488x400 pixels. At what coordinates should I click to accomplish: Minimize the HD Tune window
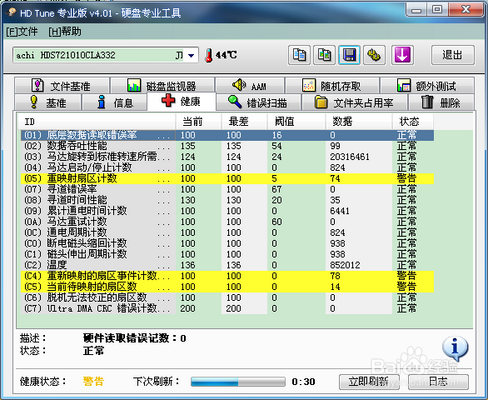click(x=416, y=10)
